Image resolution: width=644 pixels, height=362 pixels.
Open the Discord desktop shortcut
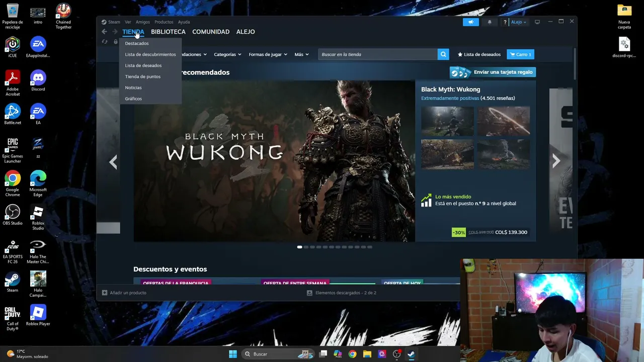pyautogui.click(x=38, y=80)
